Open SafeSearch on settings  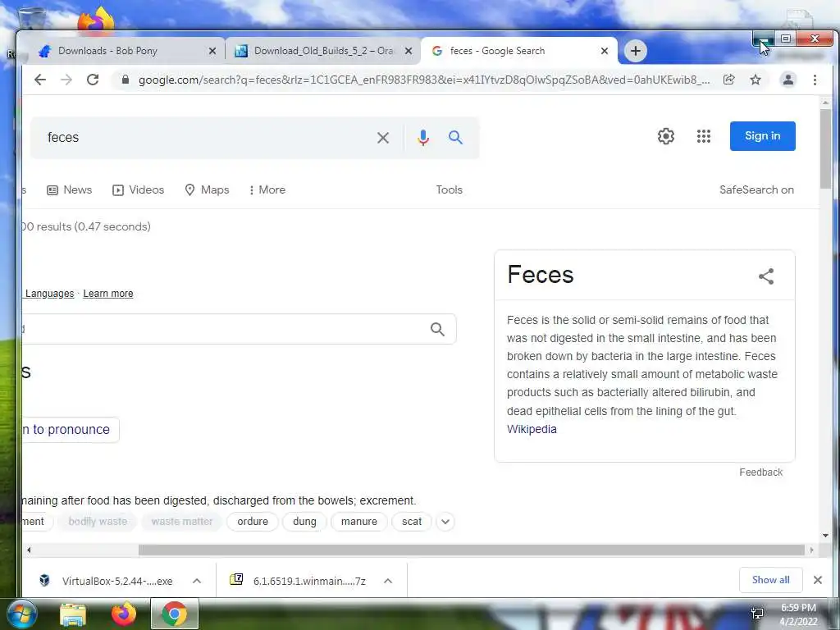point(756,189)
